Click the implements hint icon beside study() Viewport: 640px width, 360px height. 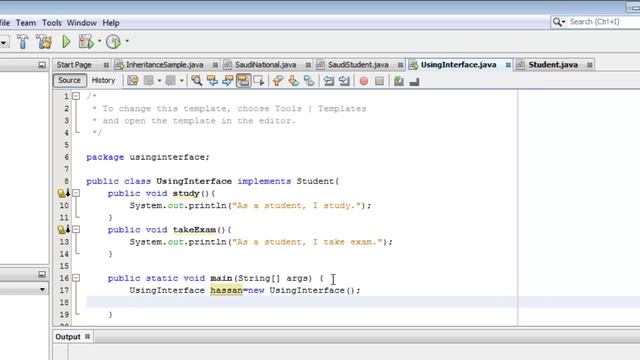pos(63,193)
